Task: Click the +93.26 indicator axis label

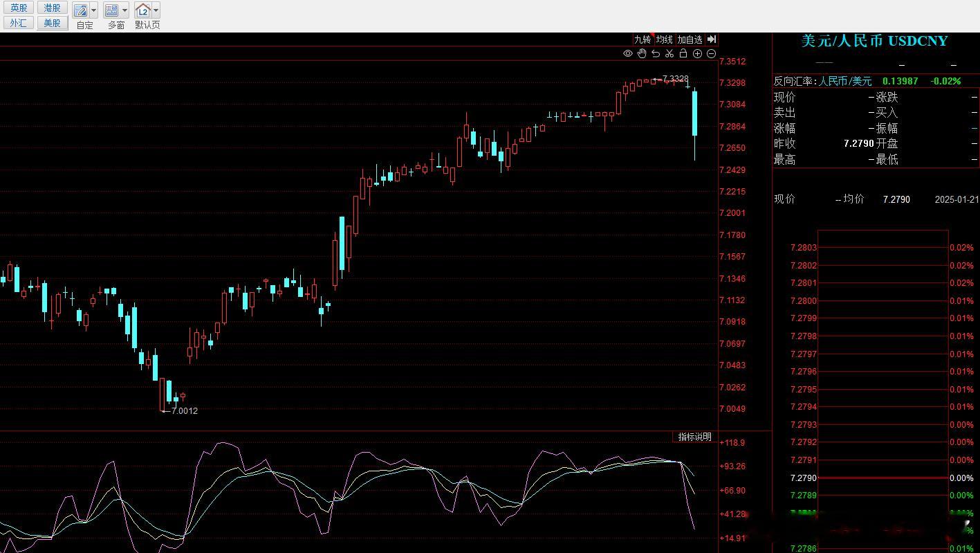Action: (732, 466)
